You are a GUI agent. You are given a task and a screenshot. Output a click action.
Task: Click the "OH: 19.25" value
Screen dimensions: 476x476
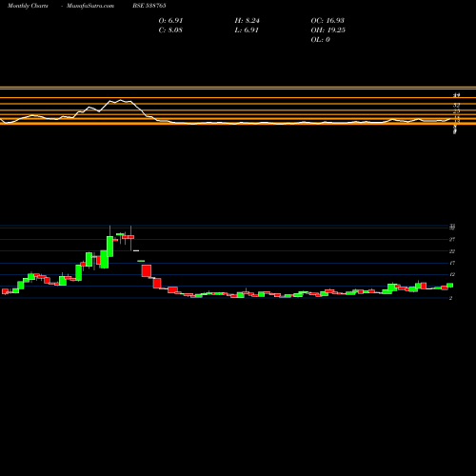(x=328, y=30)
